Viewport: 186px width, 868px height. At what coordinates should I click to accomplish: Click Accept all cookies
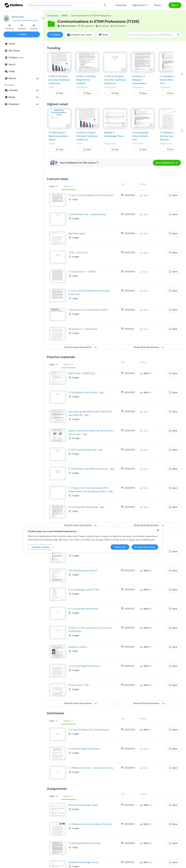(x=145, y=547)
